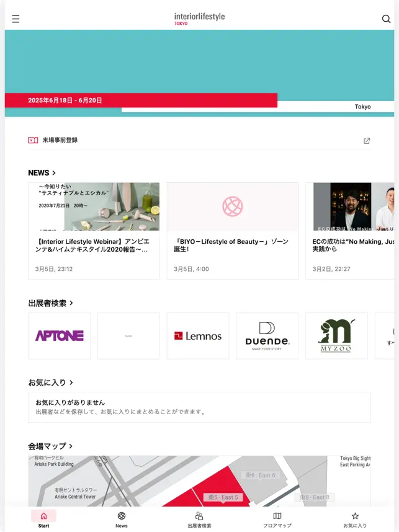The height and width of the screenshot is (532, 399).
Task: Tap the 東6 · East 6 map label
Action: (260, 475)
